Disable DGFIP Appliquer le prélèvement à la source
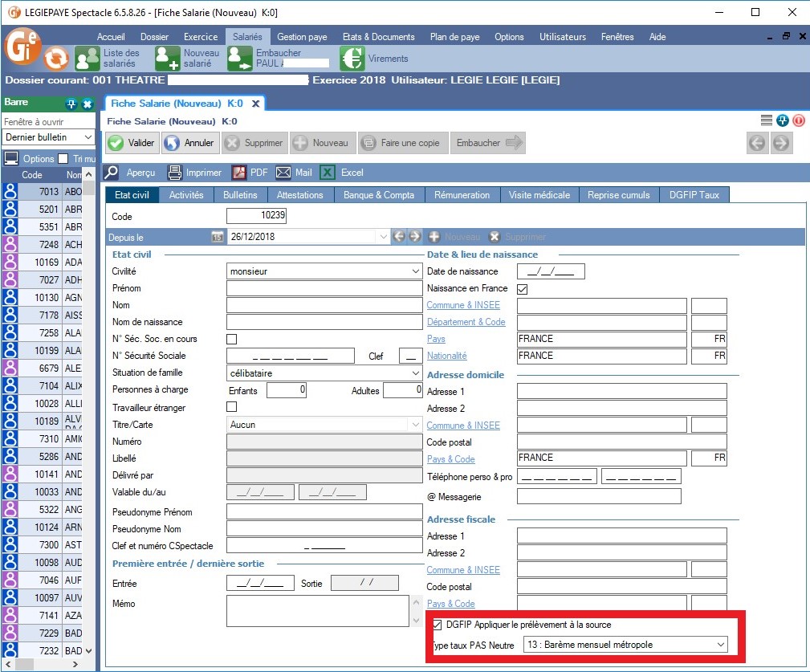 point(438,625)
